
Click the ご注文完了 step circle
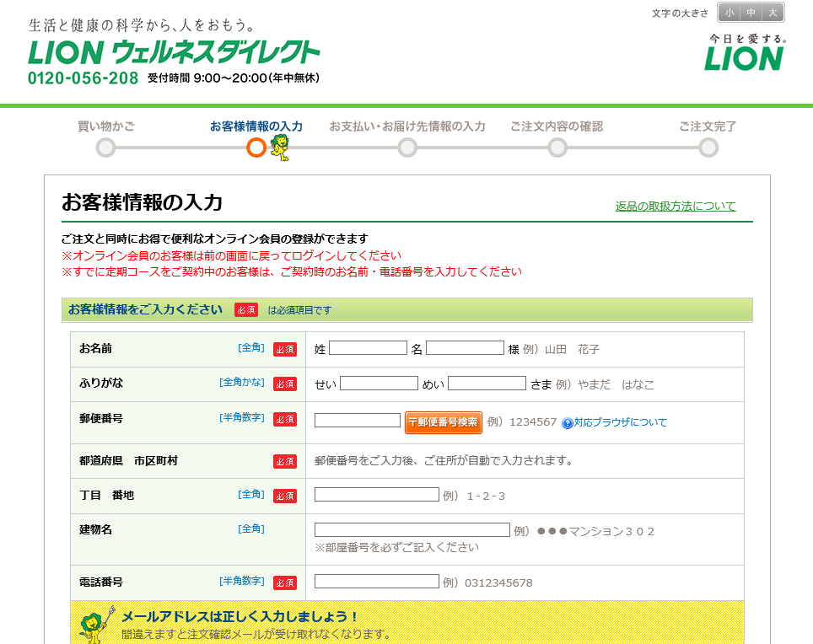coord(708,148)
